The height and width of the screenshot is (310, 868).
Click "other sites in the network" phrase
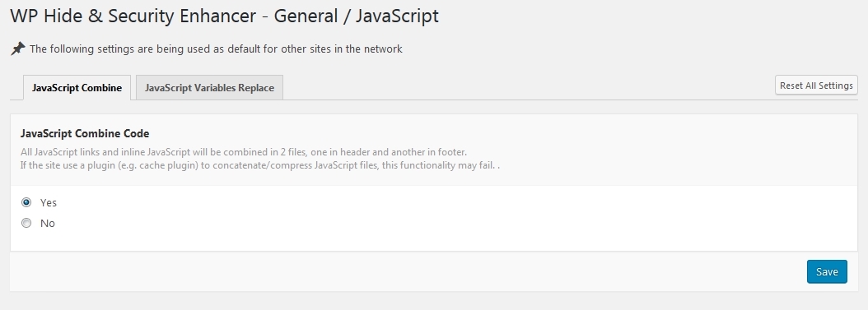[x=342, y=49]
